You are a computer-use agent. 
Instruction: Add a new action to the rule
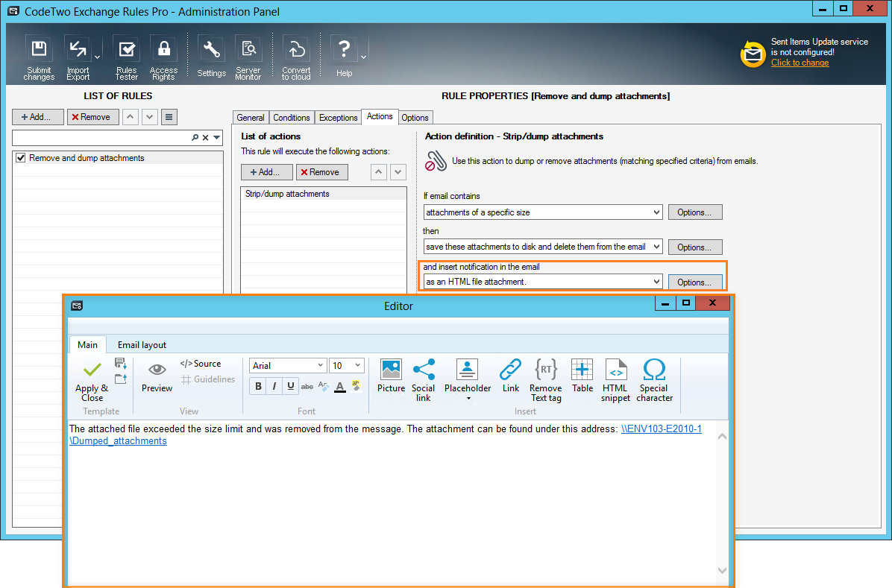(x=267, y=172)
